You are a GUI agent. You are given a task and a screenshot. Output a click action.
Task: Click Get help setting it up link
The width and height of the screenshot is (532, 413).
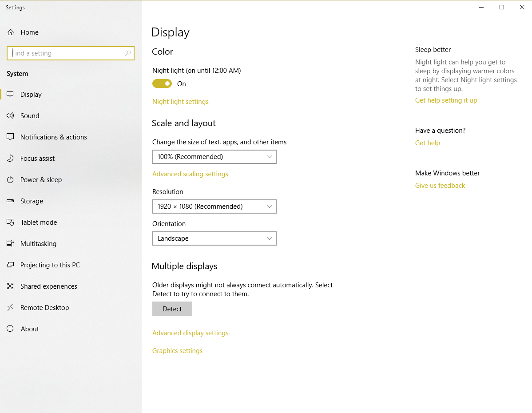[446, 100]
